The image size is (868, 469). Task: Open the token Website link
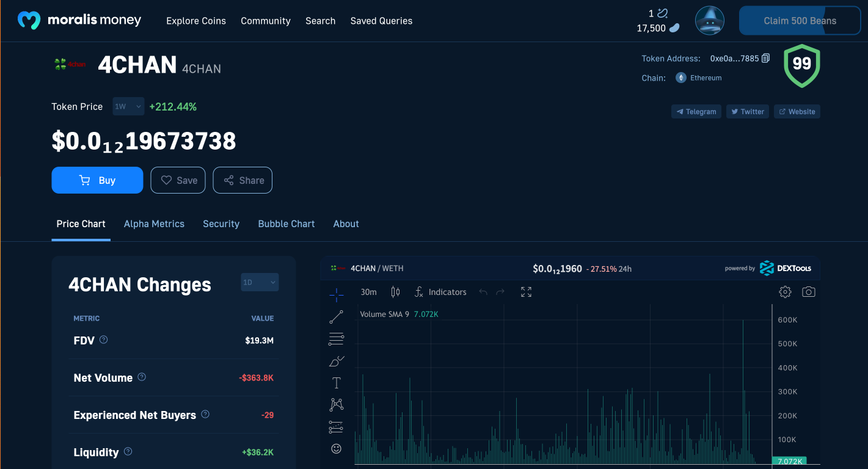click(797, 112)
